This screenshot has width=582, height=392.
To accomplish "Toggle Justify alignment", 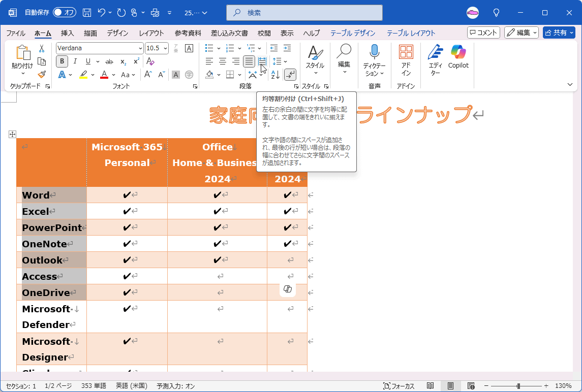I will point(249,61).
